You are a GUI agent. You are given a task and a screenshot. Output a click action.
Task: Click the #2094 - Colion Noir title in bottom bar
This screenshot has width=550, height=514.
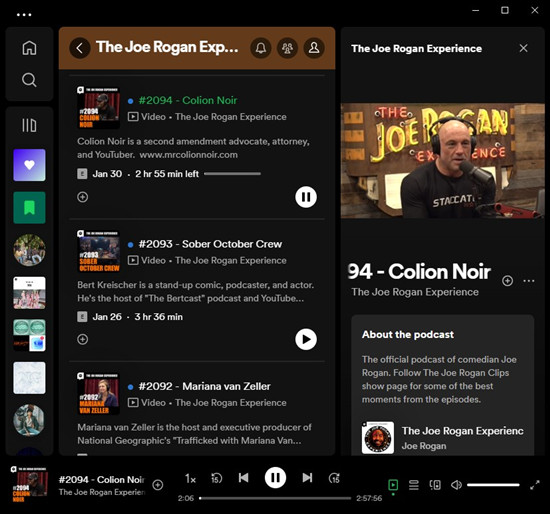[102, 480]
